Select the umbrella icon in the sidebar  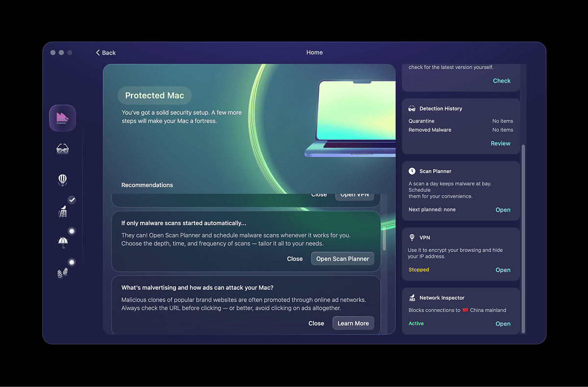62,242
